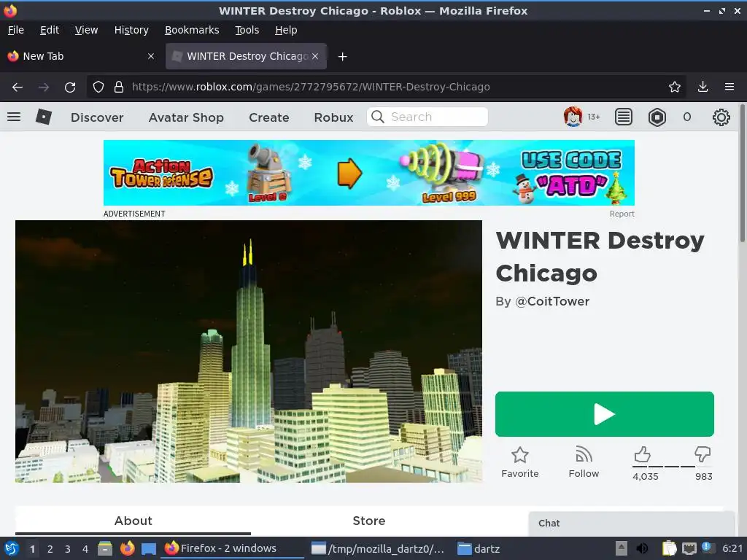Switch to workspace 2
The image size is (747, 560).
50,548
